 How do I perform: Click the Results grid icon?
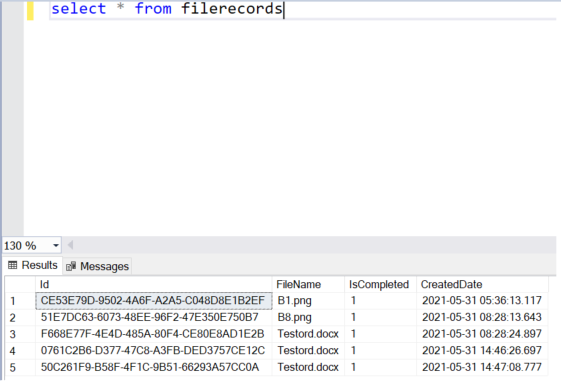(x=13, y=265)
